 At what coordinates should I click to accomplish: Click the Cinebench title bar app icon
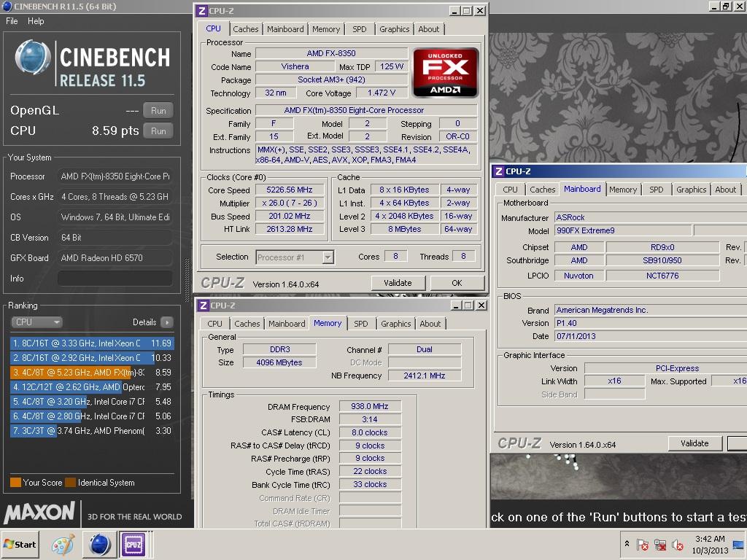(x=7, y=6)
